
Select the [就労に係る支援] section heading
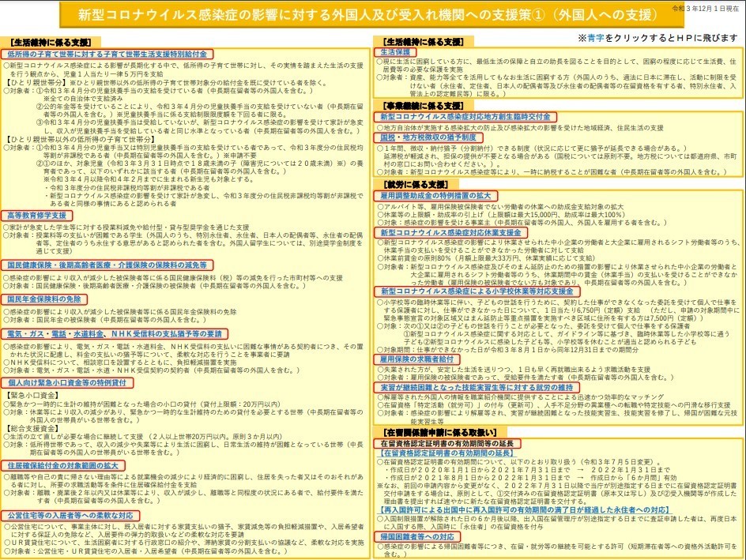(416, 185)
